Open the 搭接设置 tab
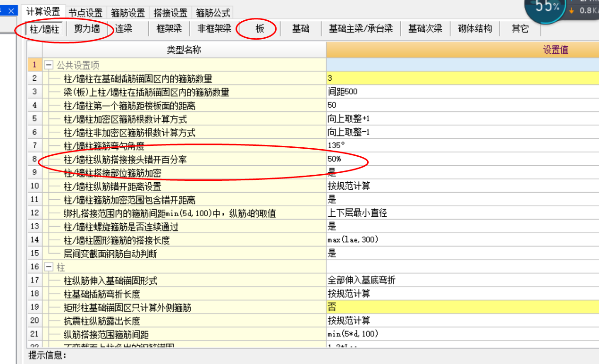The width and height of the screenshot is (599, 364). tap(170, 13)
